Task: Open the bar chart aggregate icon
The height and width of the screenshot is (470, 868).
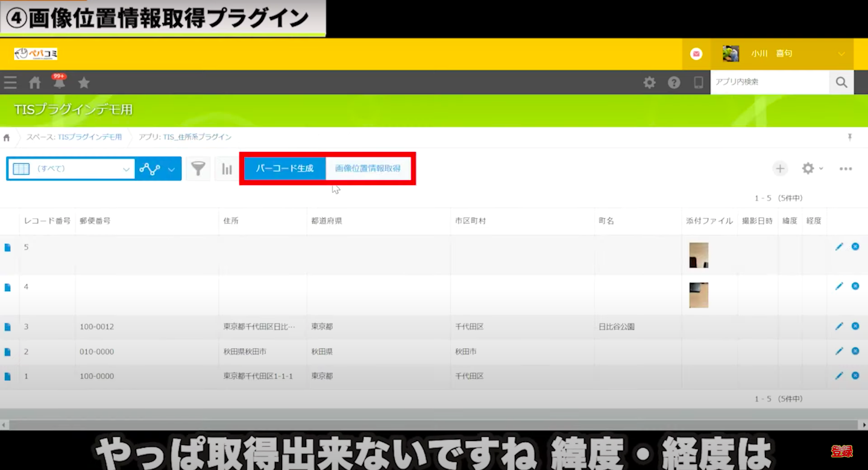Action: (x=227, y=169)
